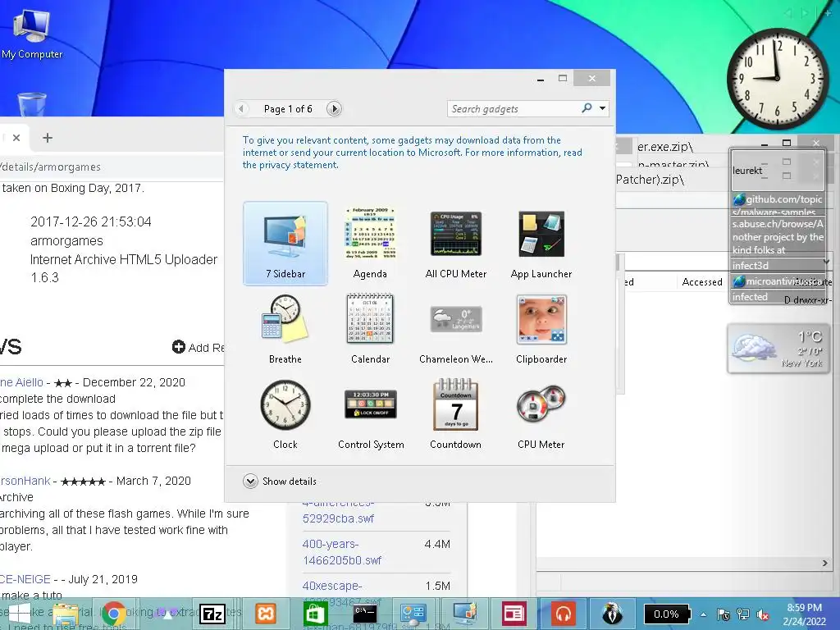Open XAMPP from the taskbar
The image size is (840, 630).
266,614
